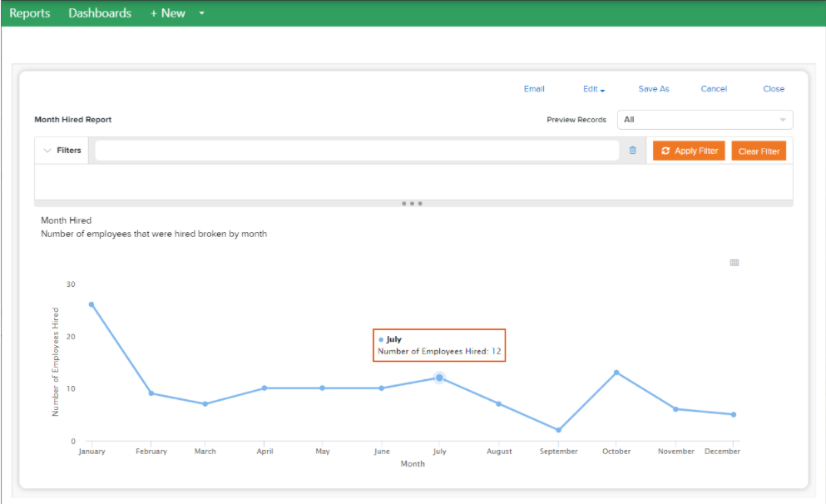Image resolution: width=826 pixels, height=504 pixels.
Task: Open the Reports menu item
Action: click(x=29, y=13)
